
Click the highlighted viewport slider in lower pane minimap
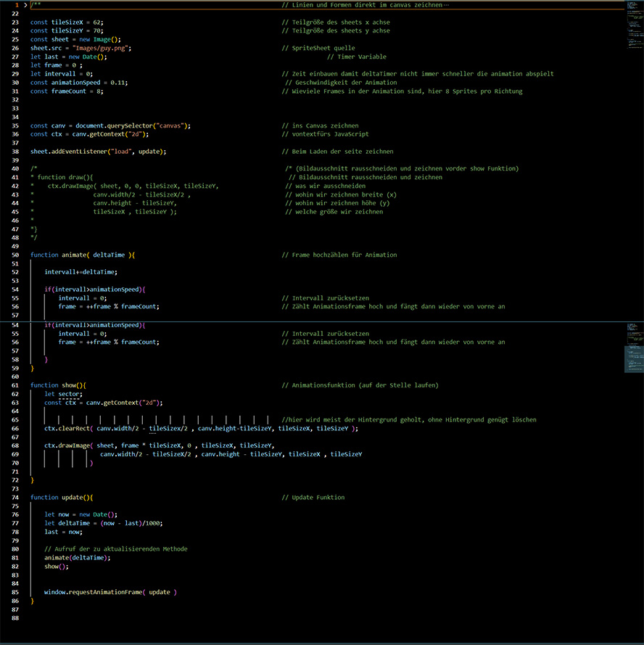[x=634, y=359]
